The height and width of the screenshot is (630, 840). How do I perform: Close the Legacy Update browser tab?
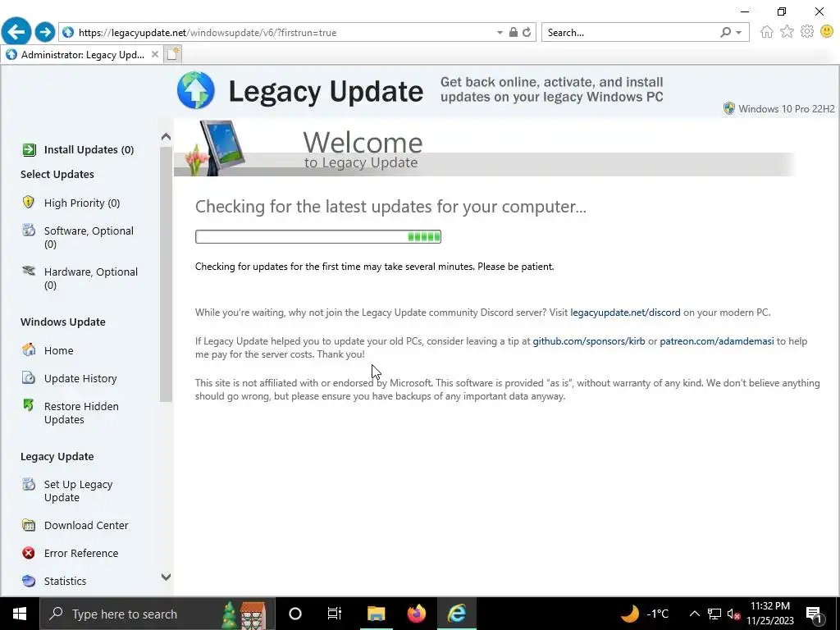[x=155, y=54]
